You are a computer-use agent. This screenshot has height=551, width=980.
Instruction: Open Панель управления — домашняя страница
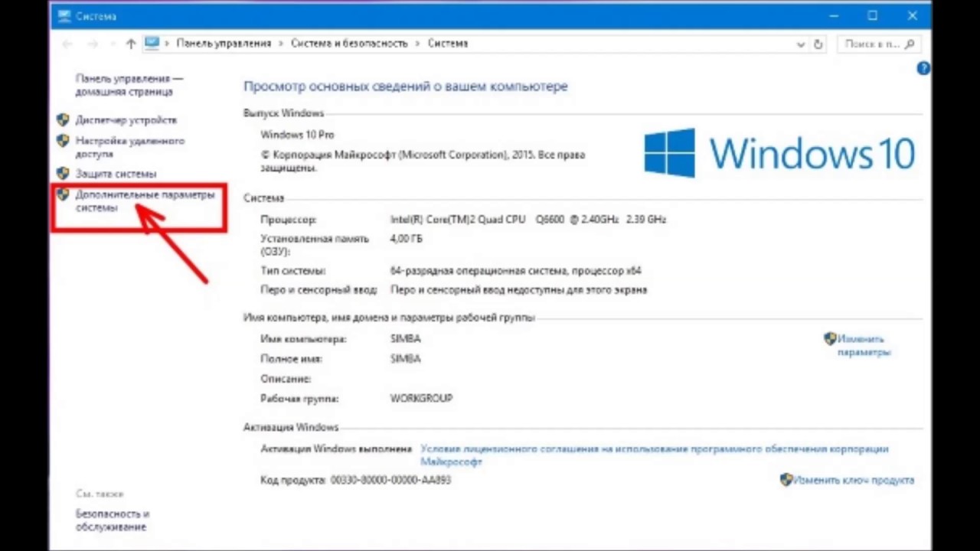pyautogui.click(x=129, y=85)
